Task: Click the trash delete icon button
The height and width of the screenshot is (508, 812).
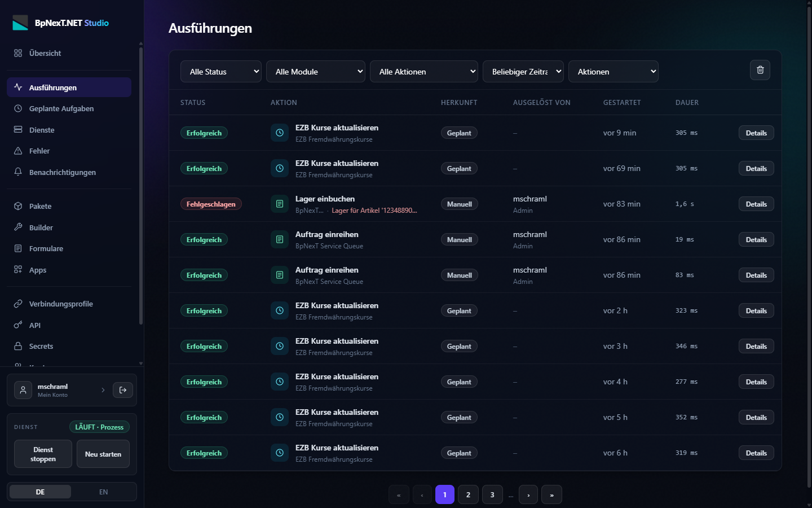Action: [x=760, y=70]
